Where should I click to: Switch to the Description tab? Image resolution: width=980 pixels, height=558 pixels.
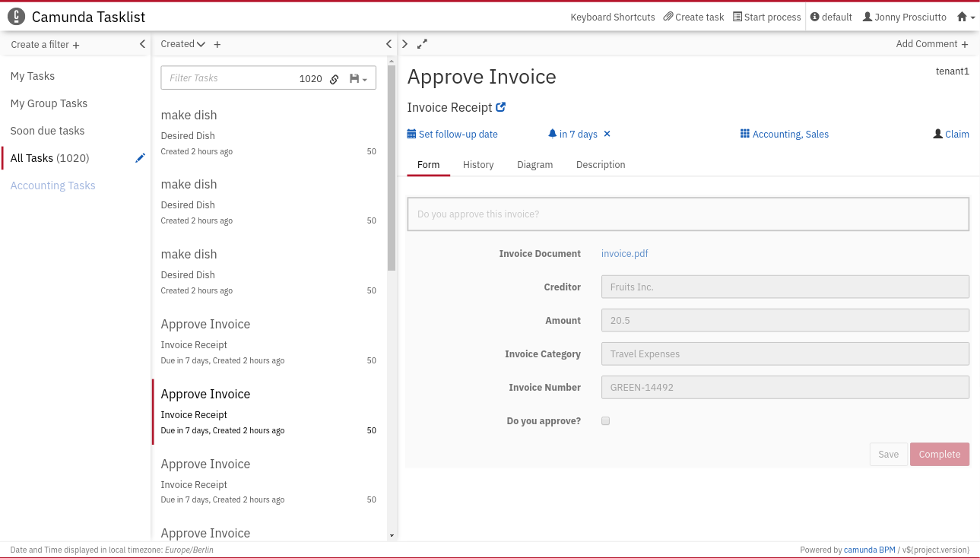coord(601,164)
